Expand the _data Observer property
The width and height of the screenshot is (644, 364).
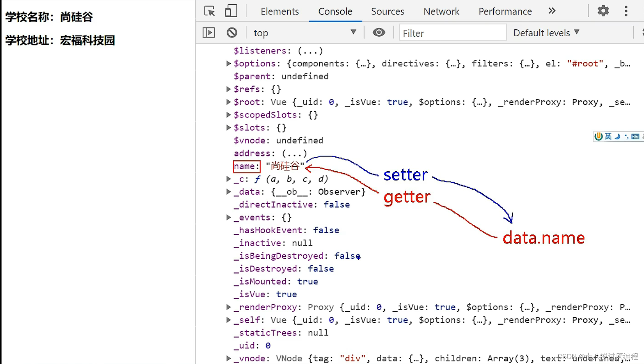(228, 192)
